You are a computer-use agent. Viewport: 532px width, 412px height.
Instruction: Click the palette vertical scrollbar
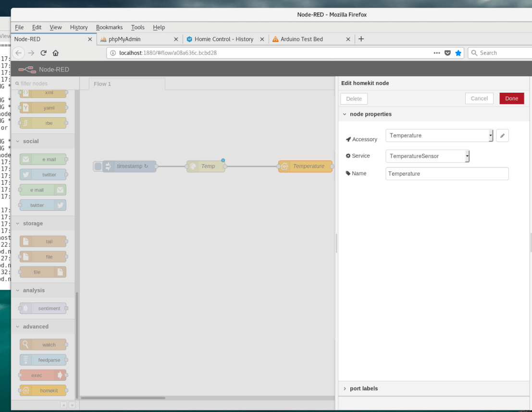pyautogui.click(x=77, y=345)
